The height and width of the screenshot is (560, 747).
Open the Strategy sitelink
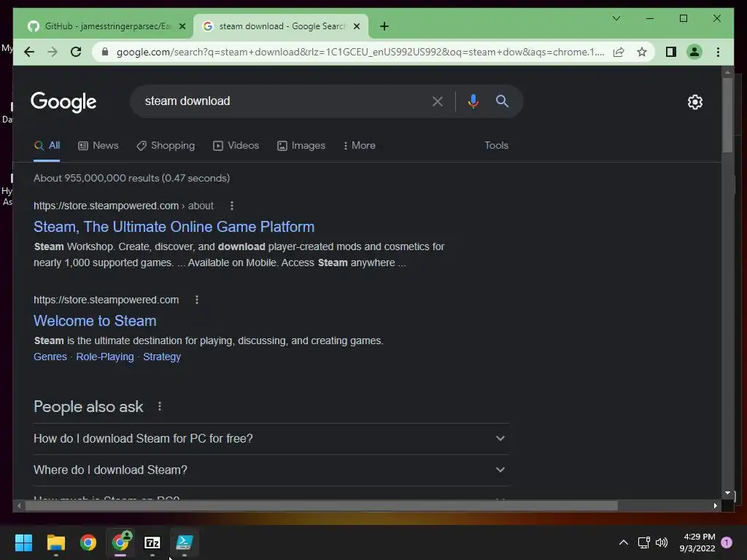(162, 357)
